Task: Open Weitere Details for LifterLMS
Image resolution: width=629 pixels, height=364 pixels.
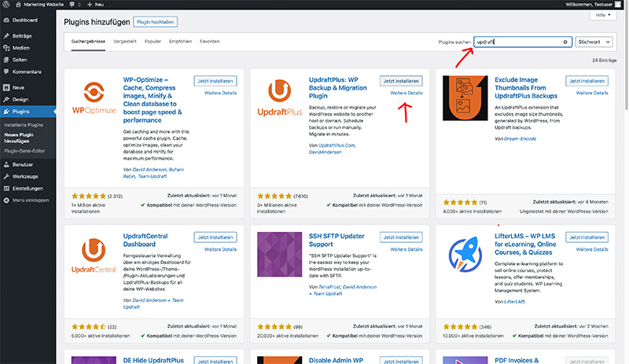Action: point(592,249)
